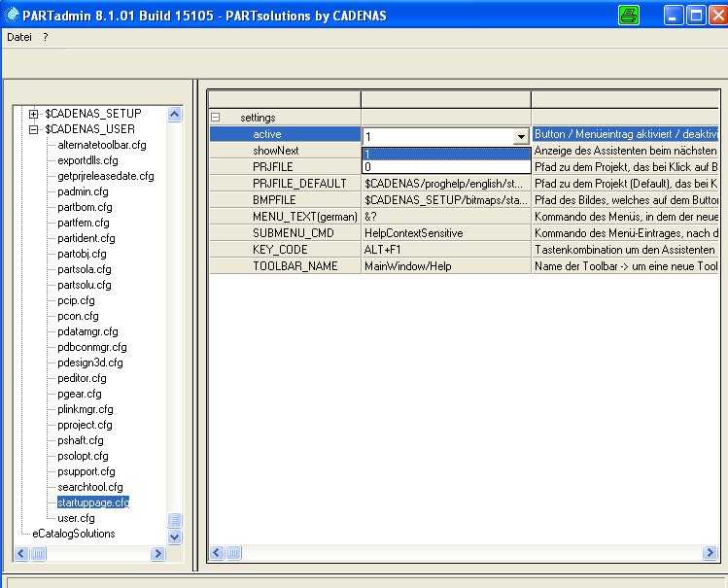This screenshot has height=588, width=728.
Task: Collapse the settings group
Action: [x=216, y=118]
